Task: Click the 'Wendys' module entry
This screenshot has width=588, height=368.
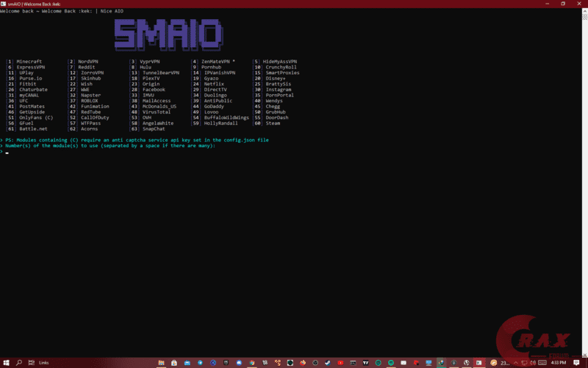Action: tap(274, 101)
